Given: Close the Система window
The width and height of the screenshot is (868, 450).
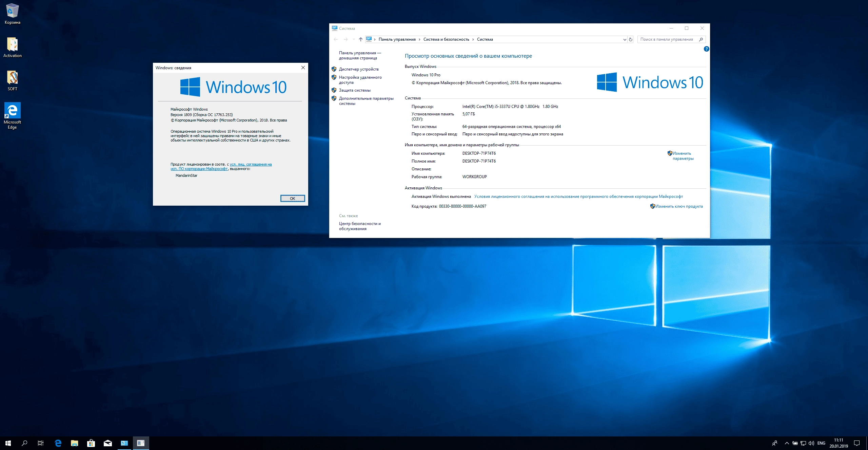Looking at the screenshot, I should coord(702,28).
